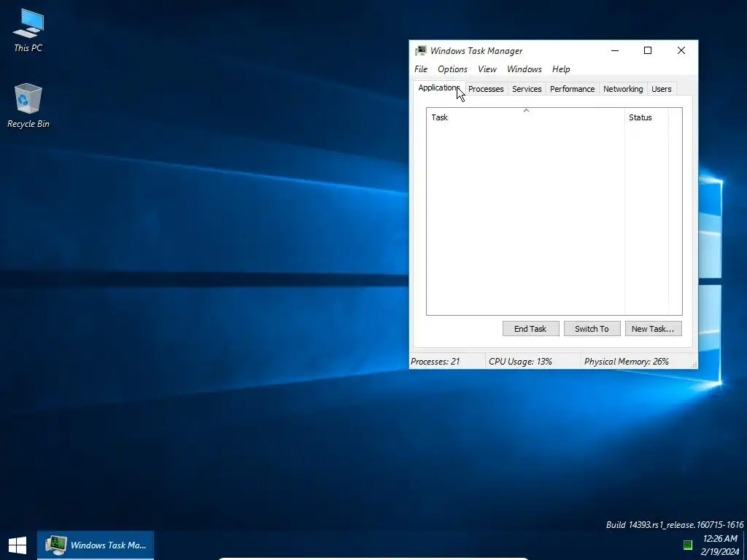Close the Windows Task Manager window

(681, 50)
